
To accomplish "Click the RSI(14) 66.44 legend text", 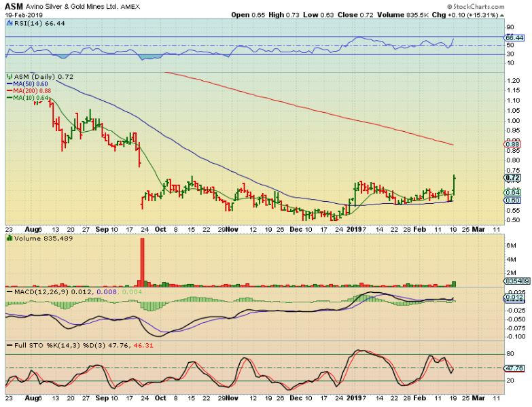I will point(39,23).
